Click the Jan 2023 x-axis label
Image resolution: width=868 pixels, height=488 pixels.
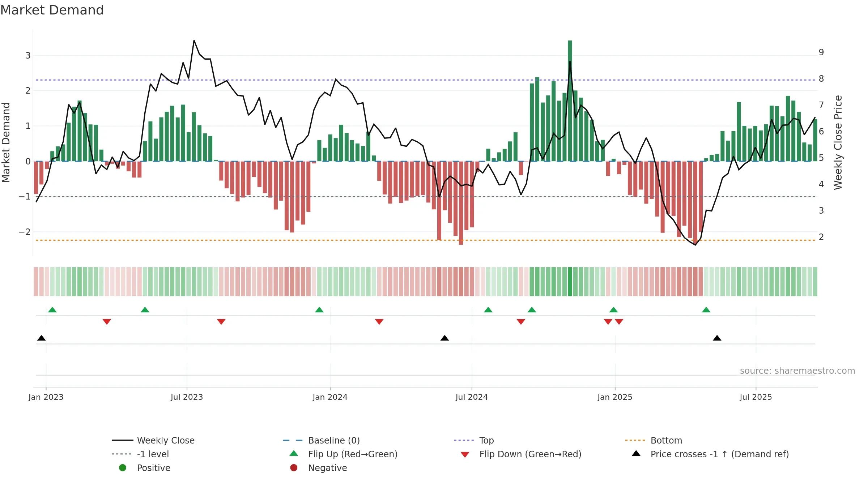point(46,397)
